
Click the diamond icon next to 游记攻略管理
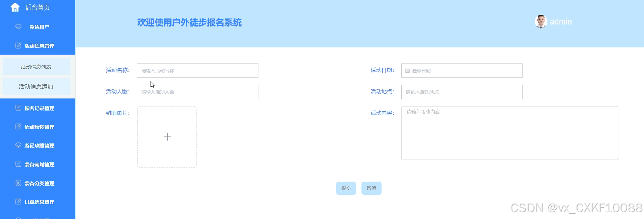pyautogui.click(x=18, y=145)
